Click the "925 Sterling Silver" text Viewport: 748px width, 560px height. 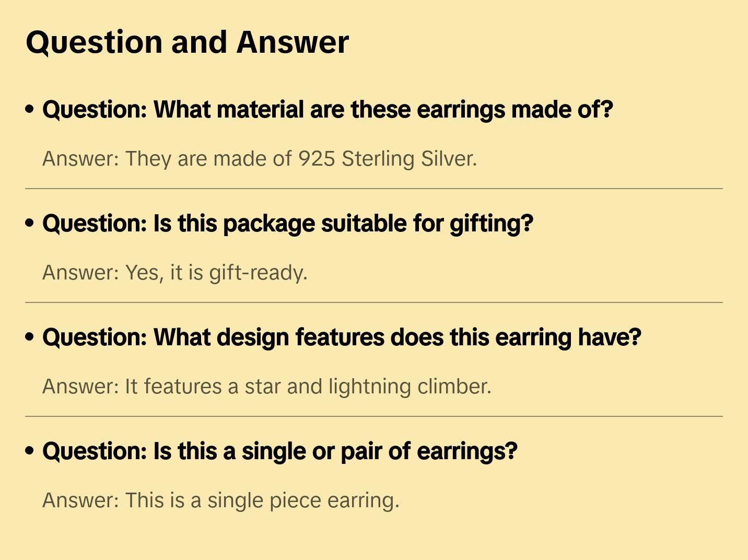pos(387,159)
